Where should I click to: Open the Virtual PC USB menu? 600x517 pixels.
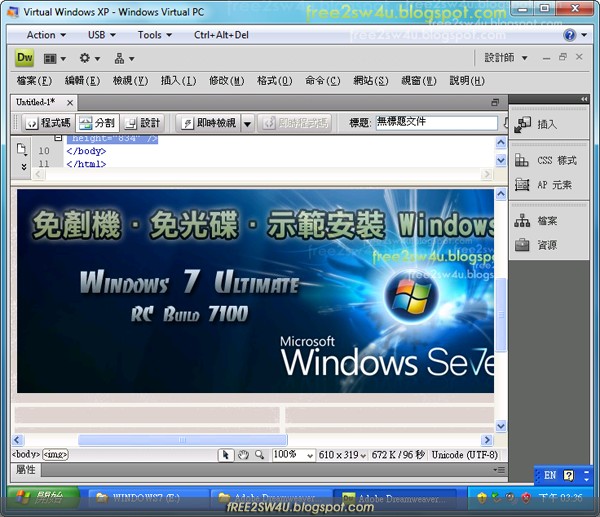click(101, 35)
